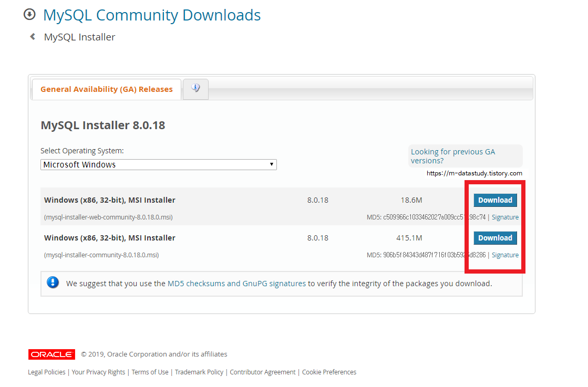
Task: Open Terms of Use footer link
Action: pyautogui.click(x=150, y=372)
